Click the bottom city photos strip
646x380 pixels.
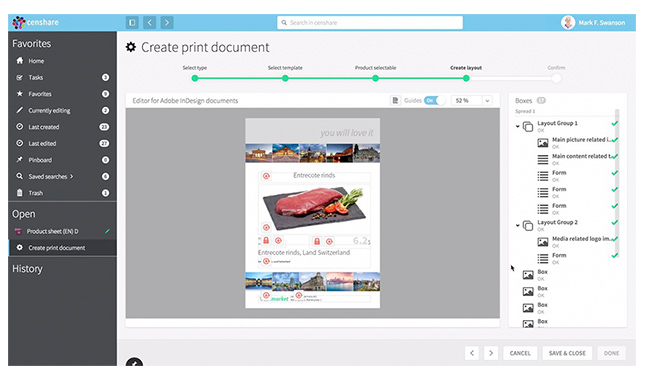[313, 281]
